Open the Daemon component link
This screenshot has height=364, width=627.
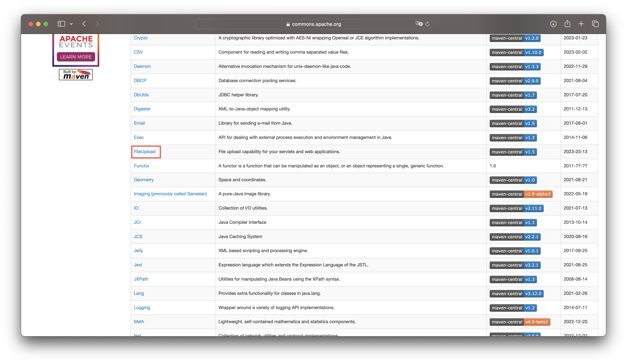(x=142, y=66)
